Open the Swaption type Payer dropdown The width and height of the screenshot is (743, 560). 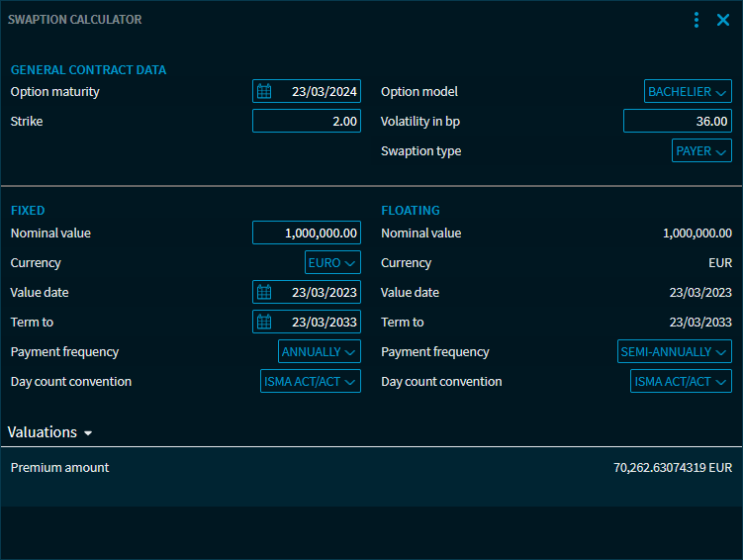pyautogui.click(x=701, y=151)
